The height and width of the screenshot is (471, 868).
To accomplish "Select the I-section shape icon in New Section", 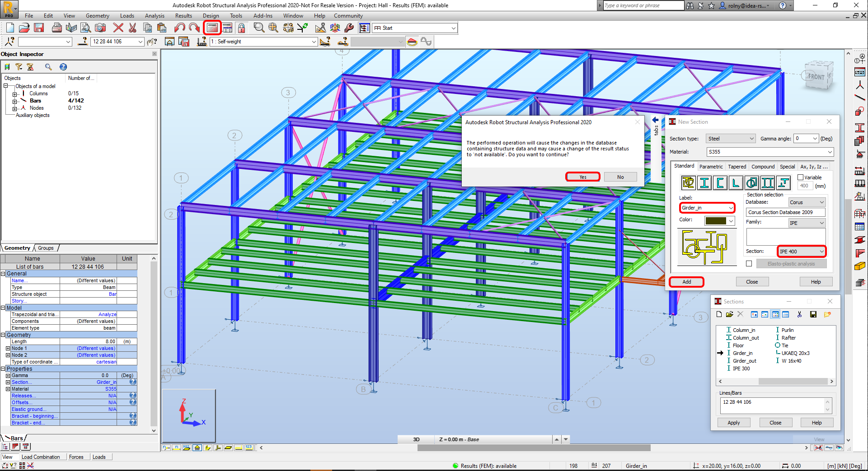I will tap(704, 183).
